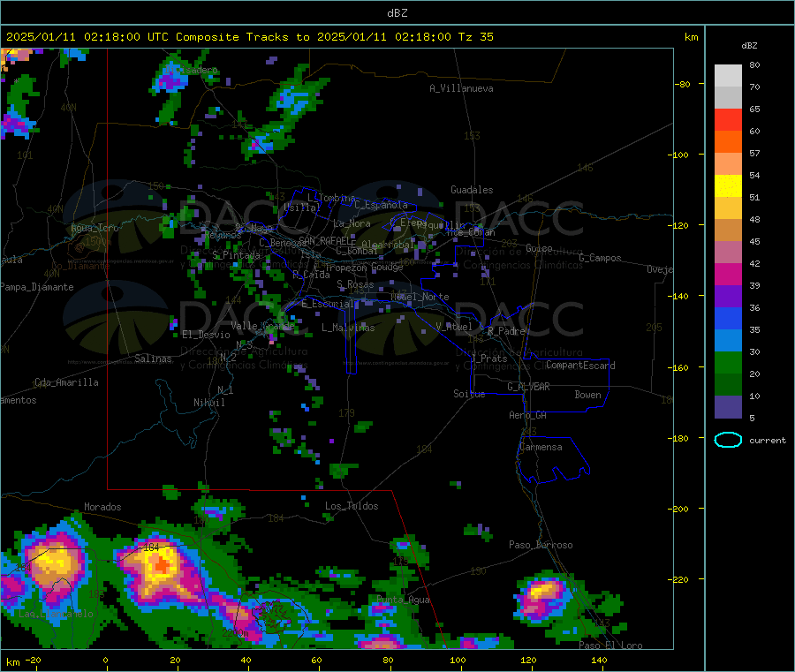Image resolution: width=795 pixels, height=672 pixels.
Task: Click the 'Lag_Llancanelo' lake label
Action: point(56,614)
